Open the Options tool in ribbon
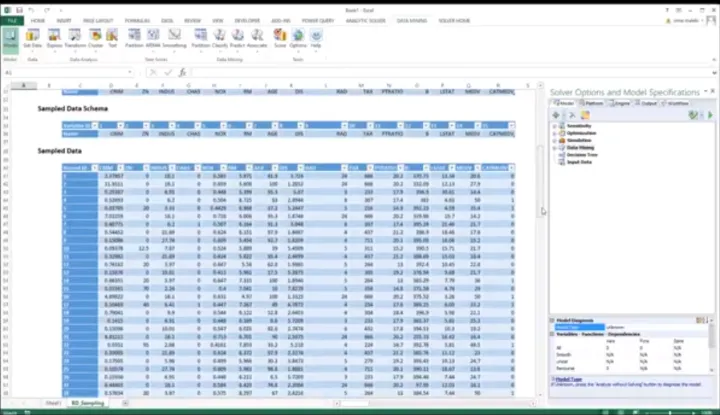The image size is (720, 415). click(298, 37)
